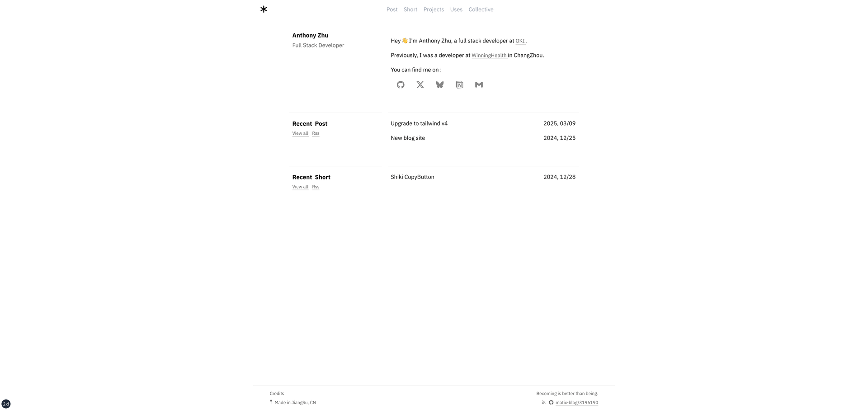This screenshot has width=868, height=410.
Task: Go to the Post menu item
Action: (392, 9)
